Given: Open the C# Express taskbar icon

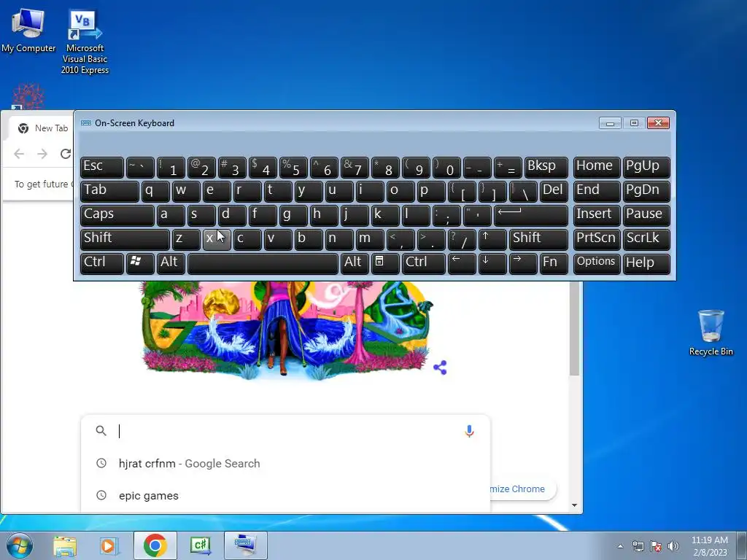Looking at the screenshot, I should pos(200,545).
